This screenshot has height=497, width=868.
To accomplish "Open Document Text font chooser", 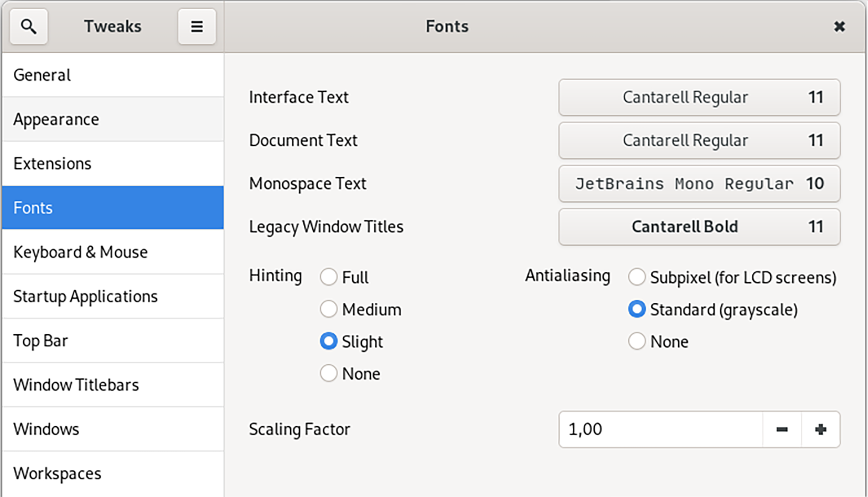I will [x=699, y=141].
